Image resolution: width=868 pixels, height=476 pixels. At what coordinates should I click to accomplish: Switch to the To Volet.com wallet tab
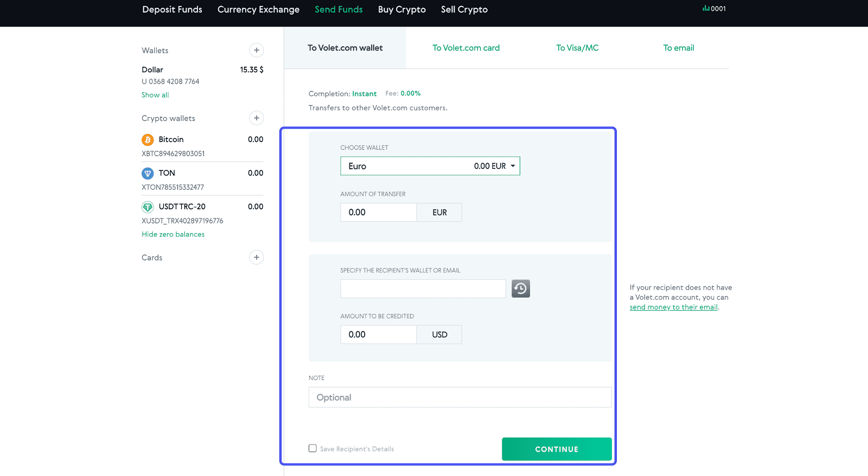click(x=345, y=48)
